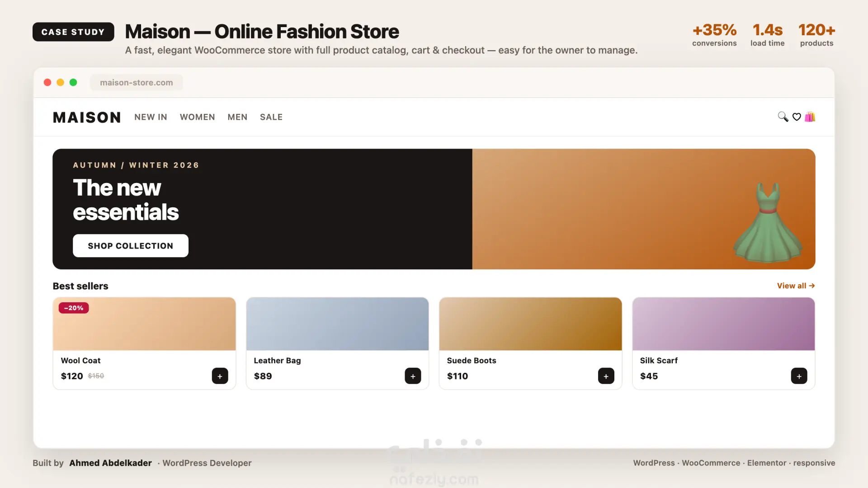Add Leather Bag to cart
The height and width of the screenshot is (488, 868).
click(x=413, y=376)
